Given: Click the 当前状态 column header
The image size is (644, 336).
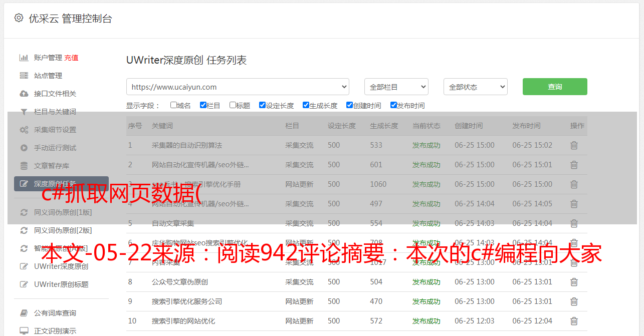Looking at the screenshot, I should tap(426, 126).
